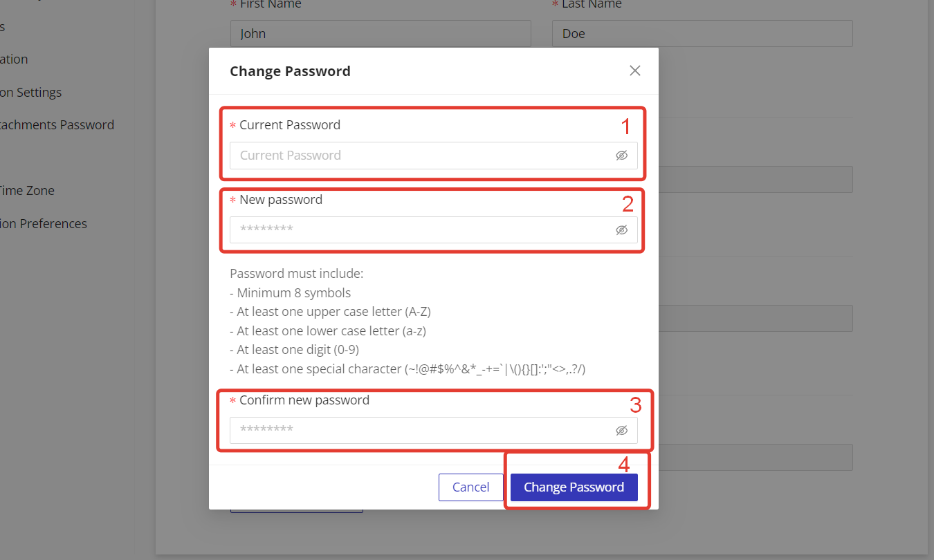Focus the New password input box

coord(422,230)
